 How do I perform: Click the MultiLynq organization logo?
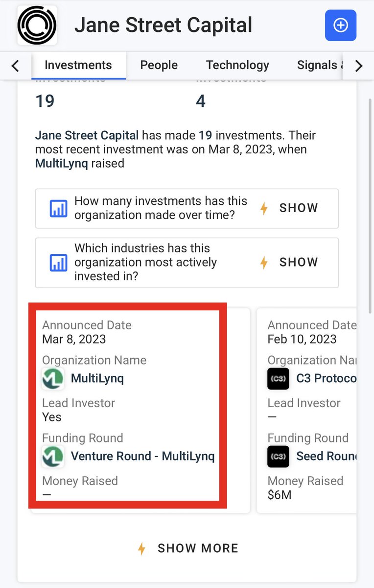coord(53,379)
